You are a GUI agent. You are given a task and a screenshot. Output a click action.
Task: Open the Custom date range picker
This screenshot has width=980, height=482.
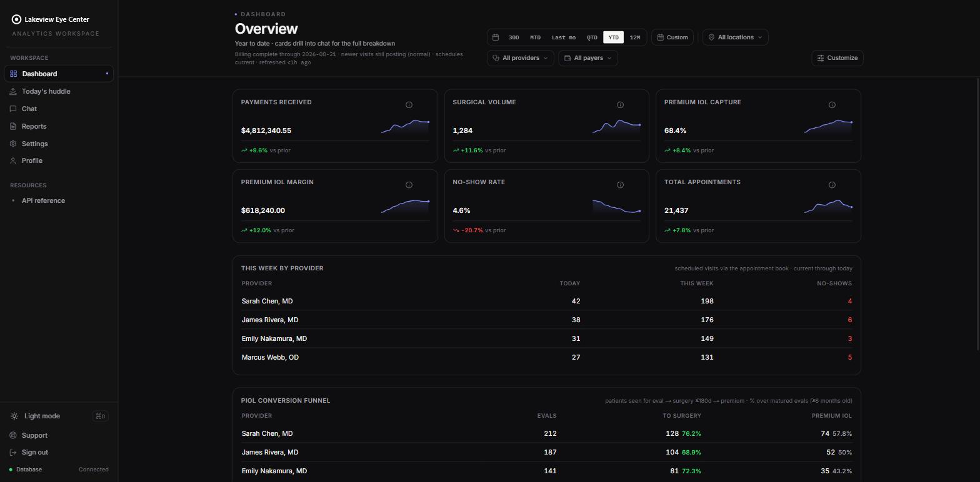click(672, 37)
